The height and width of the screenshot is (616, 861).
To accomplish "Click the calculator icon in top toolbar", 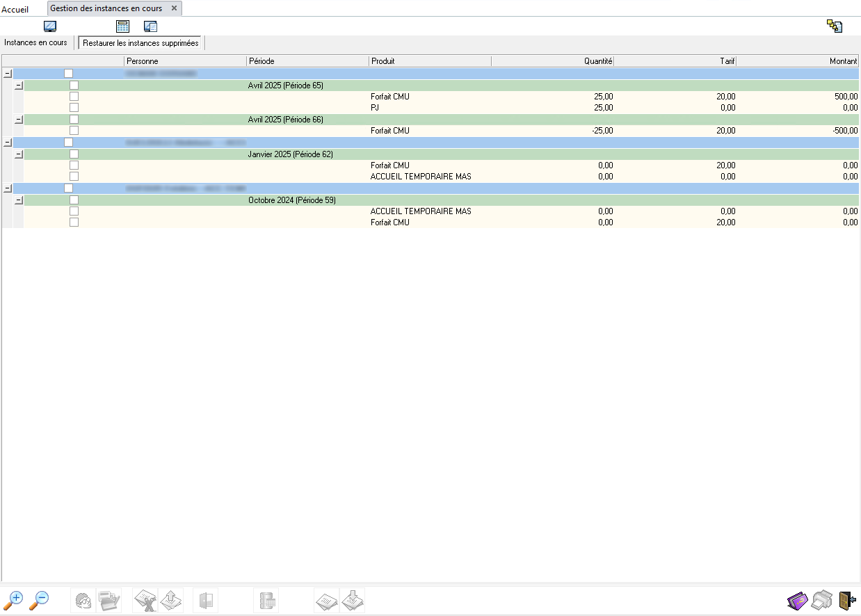I will 123,26.
